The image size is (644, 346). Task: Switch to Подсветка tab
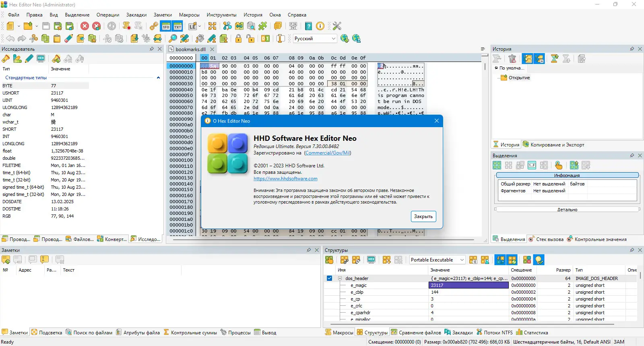pos(47,332)
